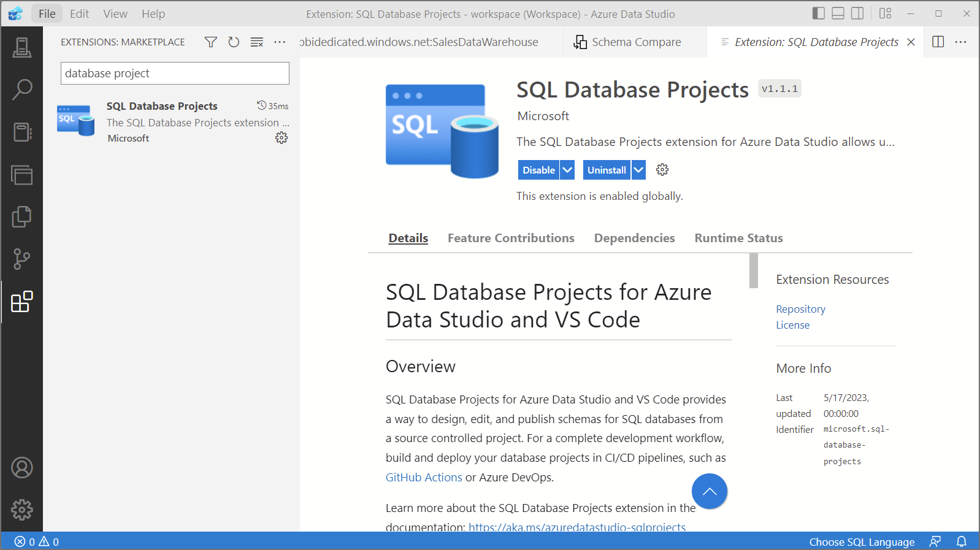Select the Runtime Status tab
This screenshot has width=980, height=550.
tap(738, 238)
